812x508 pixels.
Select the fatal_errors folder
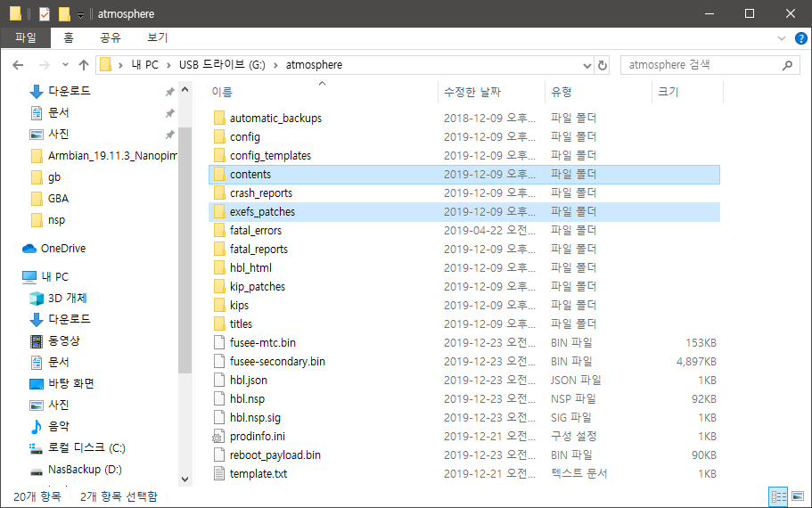point(256,231)
